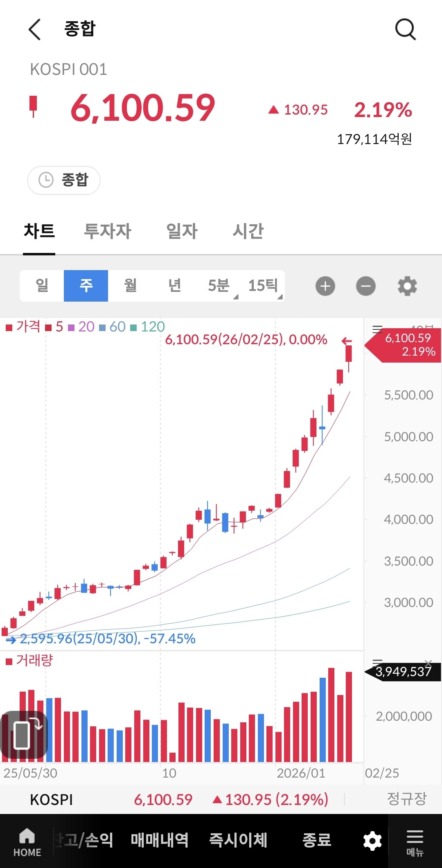This screenshot has height=868, width=442.
Task: Tap the screen rotate icon over the volume chart
Action: pos(25,735)
